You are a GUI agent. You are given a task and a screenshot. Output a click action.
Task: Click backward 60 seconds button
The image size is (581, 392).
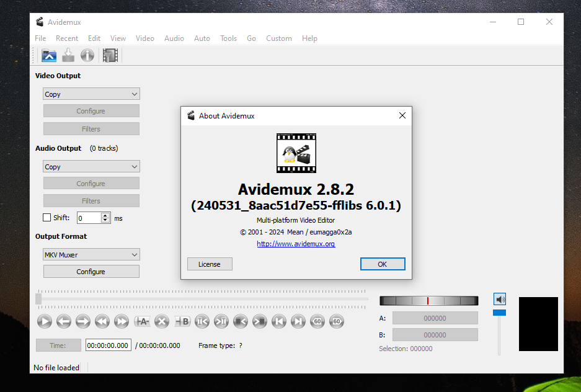317,321
